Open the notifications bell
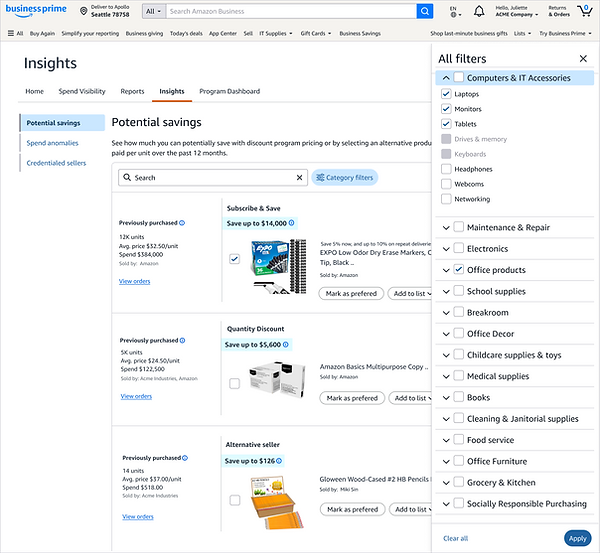The height and width of the screenshot is (553, 600). (x=479, y=11)
